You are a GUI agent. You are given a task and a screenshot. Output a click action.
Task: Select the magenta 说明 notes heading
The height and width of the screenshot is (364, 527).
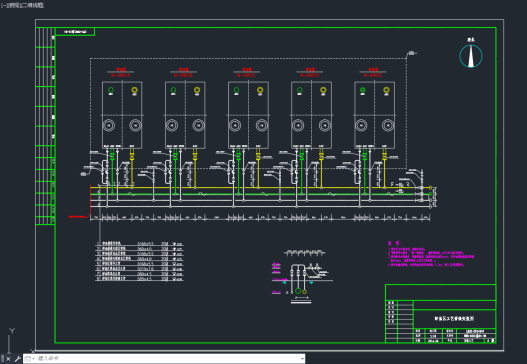[394, 243]
